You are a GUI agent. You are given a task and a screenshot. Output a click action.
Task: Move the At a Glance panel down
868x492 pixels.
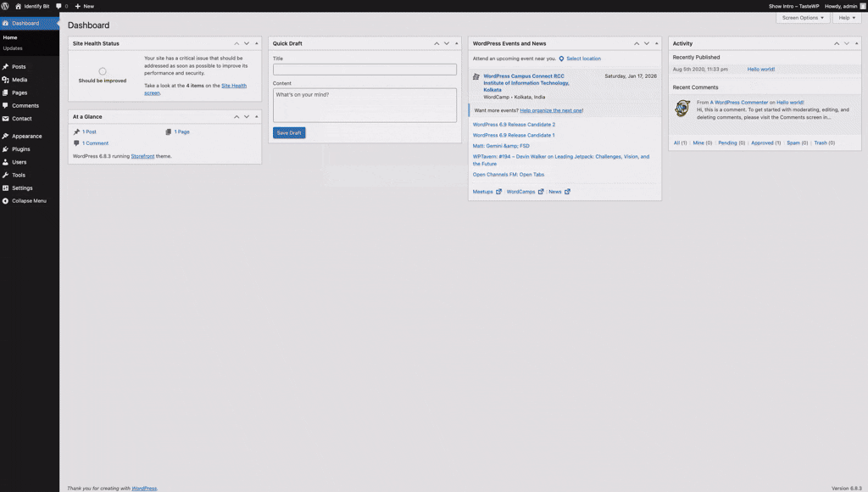247,116
